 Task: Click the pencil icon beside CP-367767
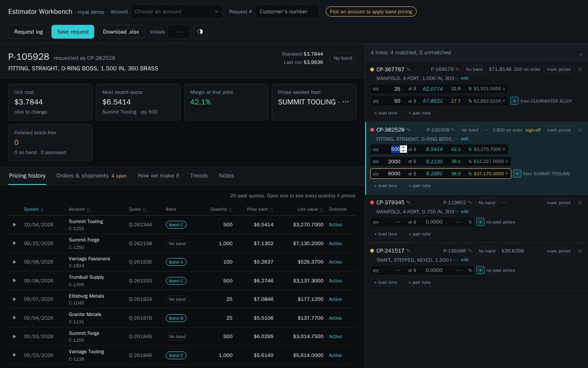tap(409, 69)
